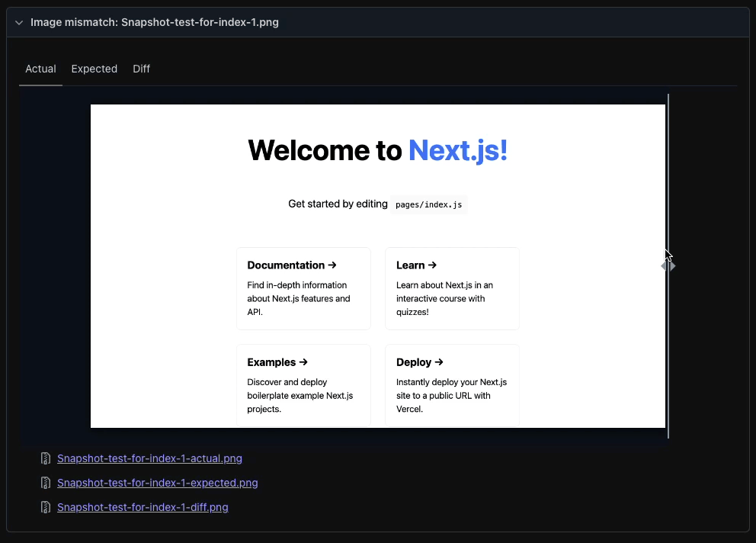This screenshot has height=543, width=756.
Task: Click the Learn card in the snapshot
Action: 452,288
